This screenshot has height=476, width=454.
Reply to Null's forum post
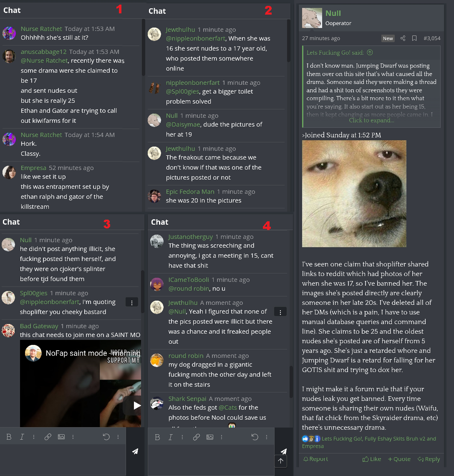pos(429,459)
